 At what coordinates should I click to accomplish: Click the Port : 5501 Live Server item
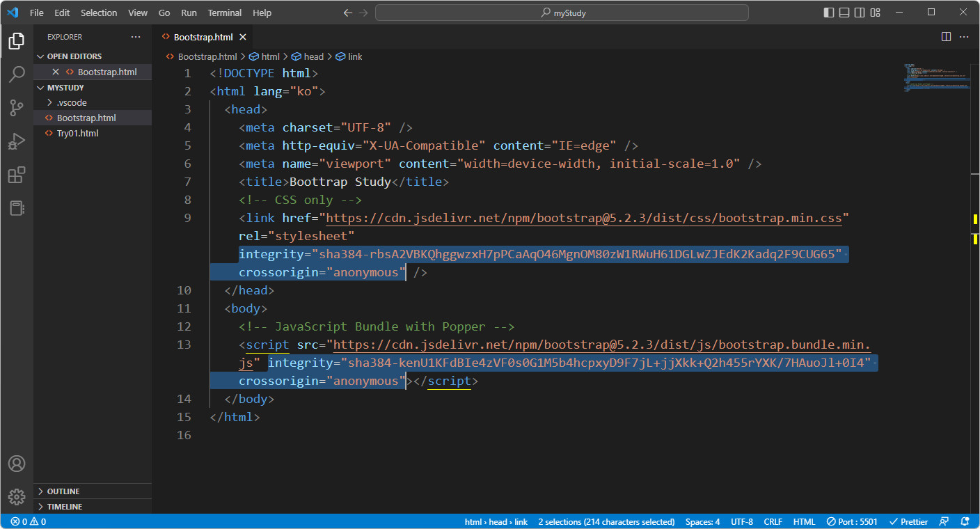tap(851, 521)
